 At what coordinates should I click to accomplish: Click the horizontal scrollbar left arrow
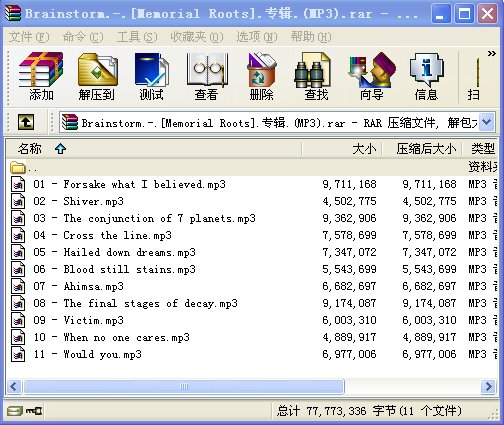tap(14, 387)
